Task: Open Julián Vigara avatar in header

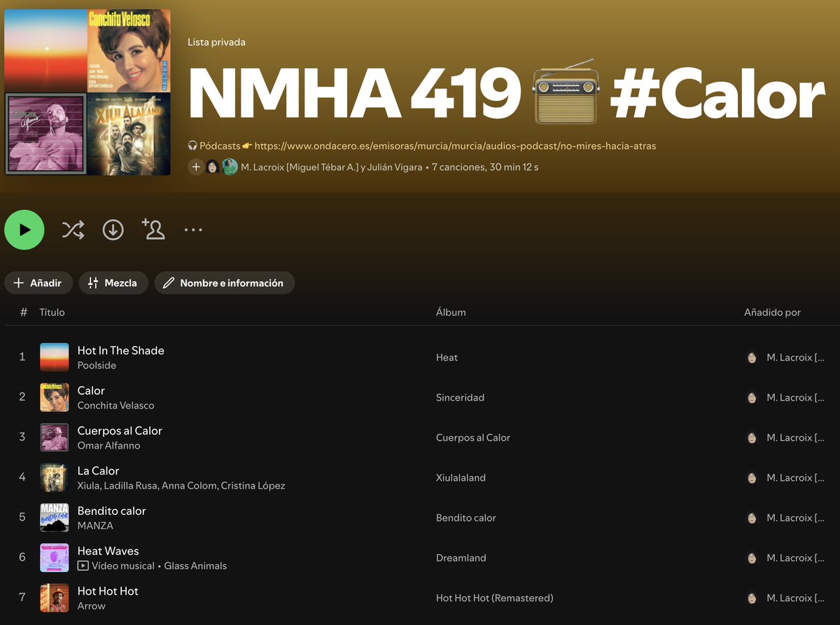Action: (230, 167)
